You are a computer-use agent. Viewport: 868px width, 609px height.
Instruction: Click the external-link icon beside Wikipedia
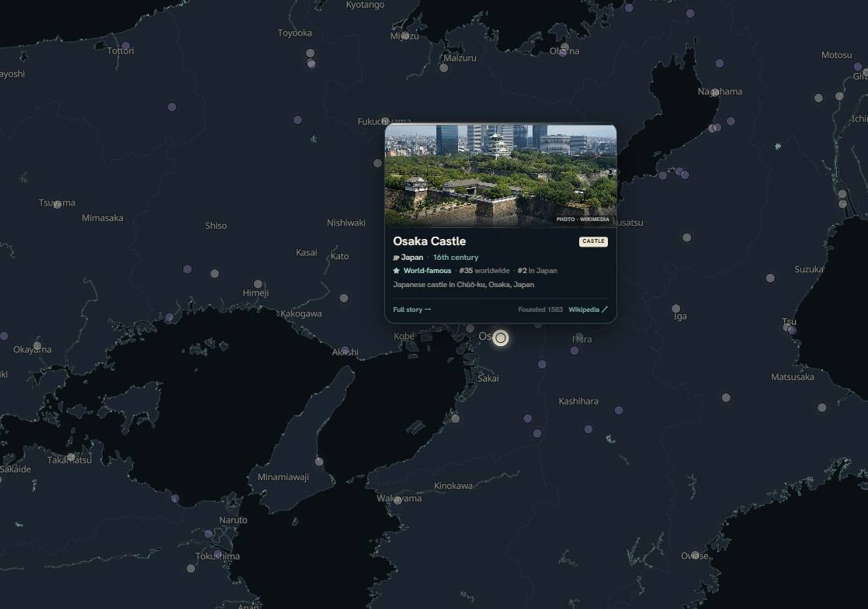[605, 310]
